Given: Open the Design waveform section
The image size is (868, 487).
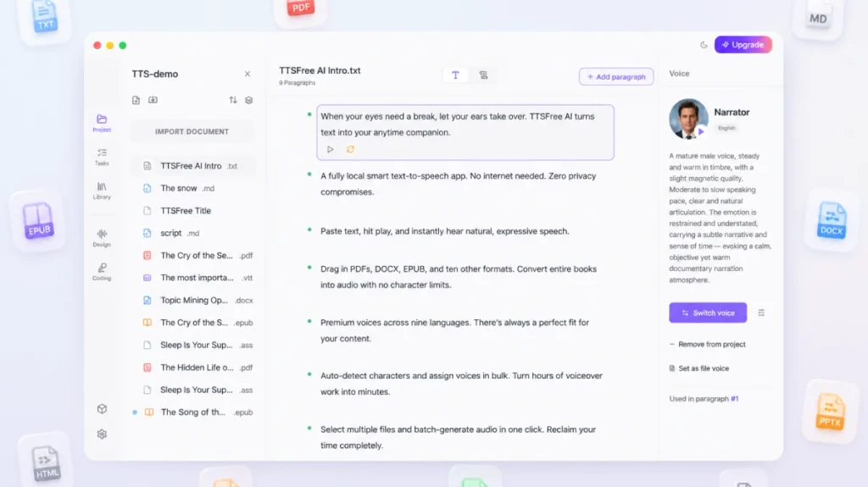Looking at the screenshot, I should point(102,238).
